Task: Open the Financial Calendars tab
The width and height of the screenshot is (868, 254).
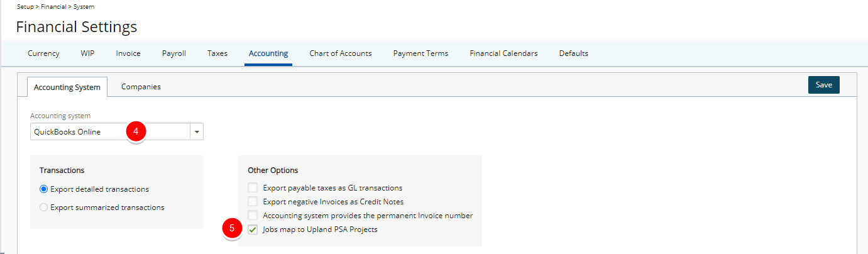Action: [x=503, y=53]
